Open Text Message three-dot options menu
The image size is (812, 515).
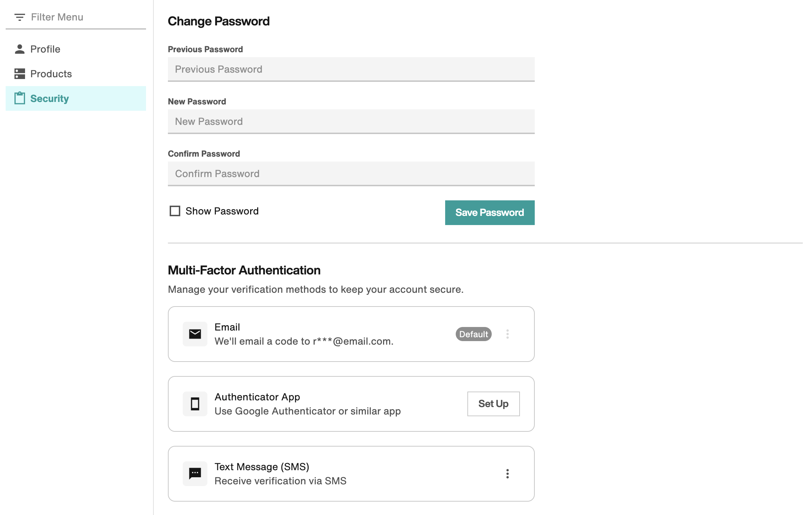pos(508,474)
